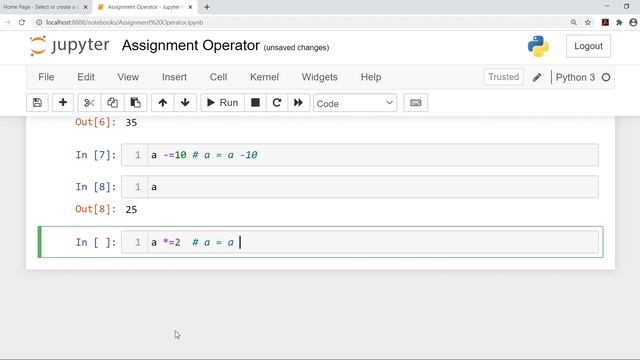Reload the page
The height and width of the screenshot is (360, 640).
tap(22, 22)
